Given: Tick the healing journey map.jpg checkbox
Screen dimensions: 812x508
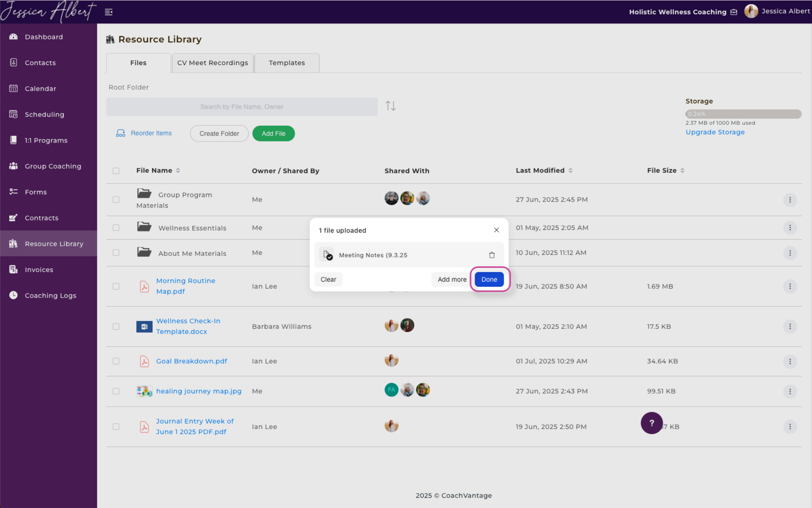Looking at the screenshot, I should 116,391.
